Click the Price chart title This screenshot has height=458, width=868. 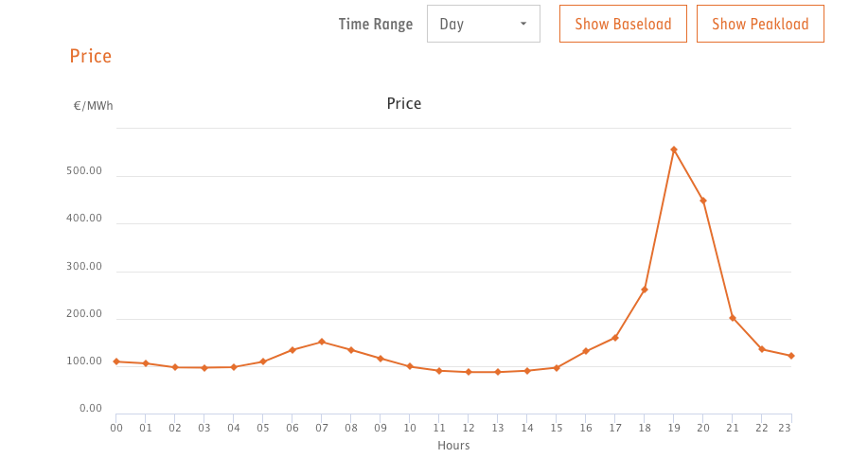coord(404,104)
